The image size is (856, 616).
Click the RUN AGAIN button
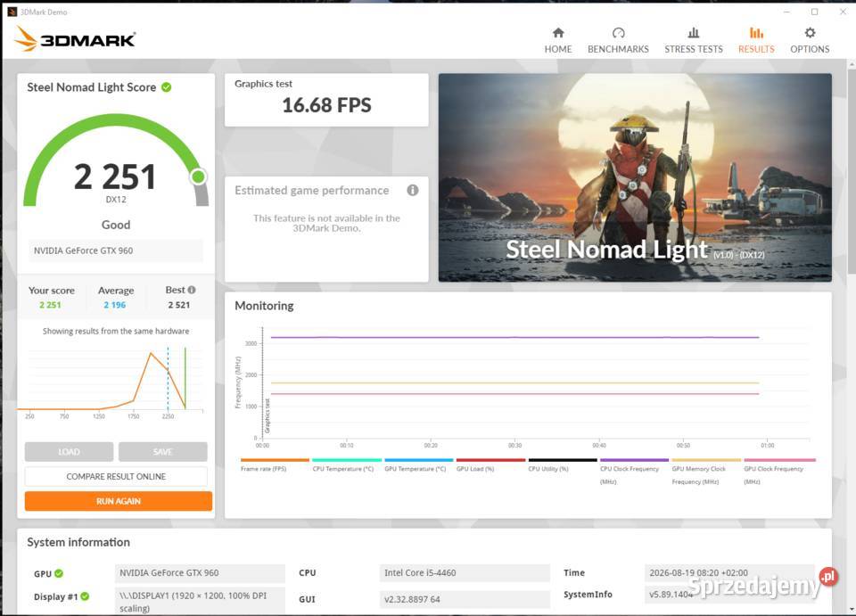pos(119,501)
